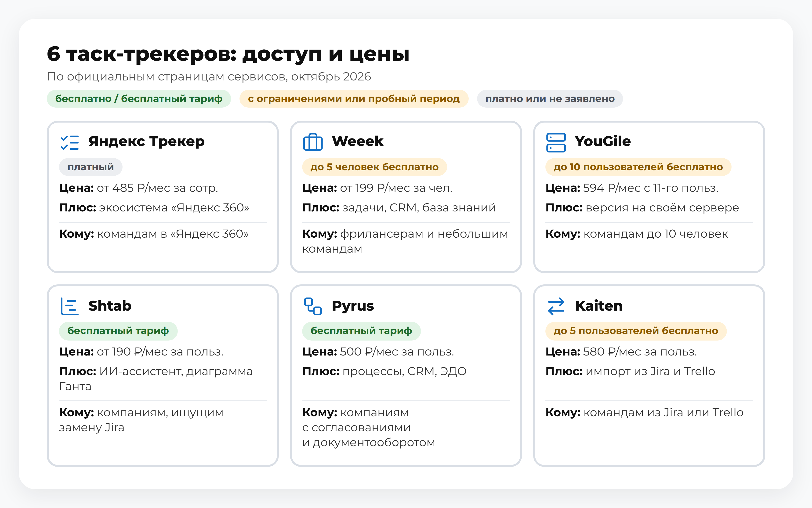The width and height of the screenshot is (812, 508).
Task: Select the gray legend pill 'платно или не заявлено'
Action: tap(550, 99)
